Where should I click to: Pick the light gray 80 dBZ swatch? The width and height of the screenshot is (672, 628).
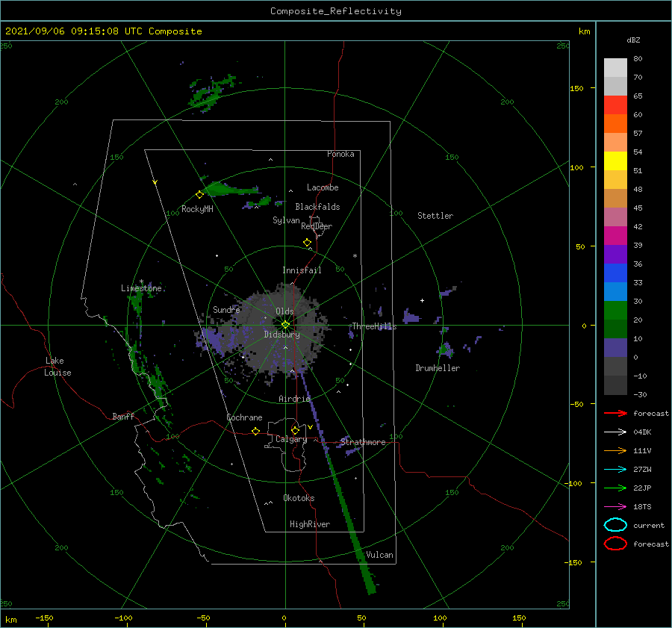pos(615,68)
